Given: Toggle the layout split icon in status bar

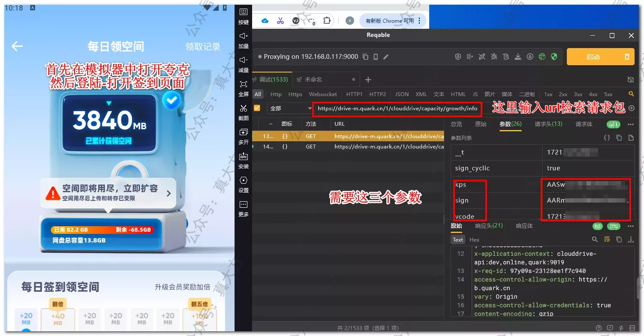Looking at the screenshot, I should 632,328.
